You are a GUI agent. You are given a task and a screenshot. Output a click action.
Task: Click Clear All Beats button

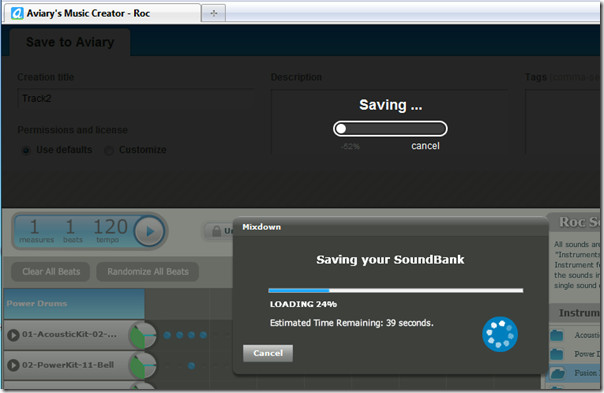[51, 272]
